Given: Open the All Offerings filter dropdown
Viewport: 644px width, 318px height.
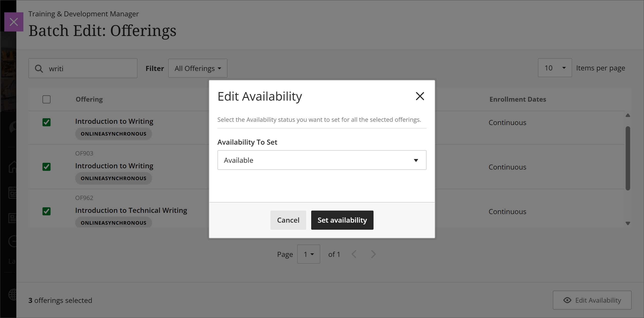Looking at the screenshot, I should (x=198, y=68).
